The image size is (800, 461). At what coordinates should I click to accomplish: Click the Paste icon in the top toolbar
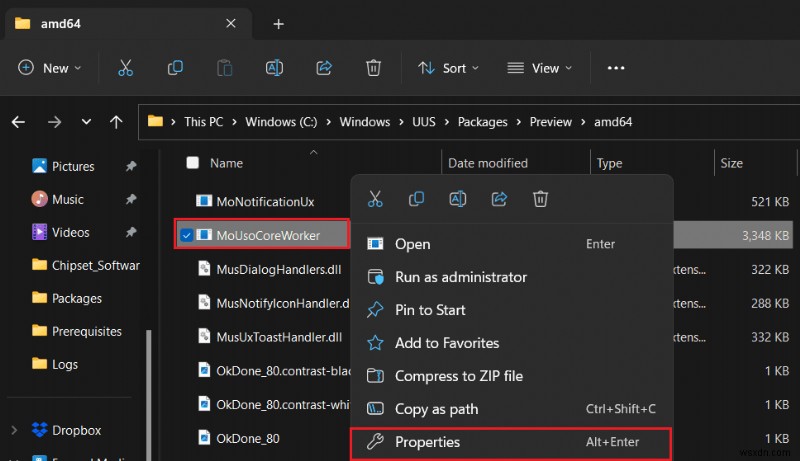pos(224,68)
